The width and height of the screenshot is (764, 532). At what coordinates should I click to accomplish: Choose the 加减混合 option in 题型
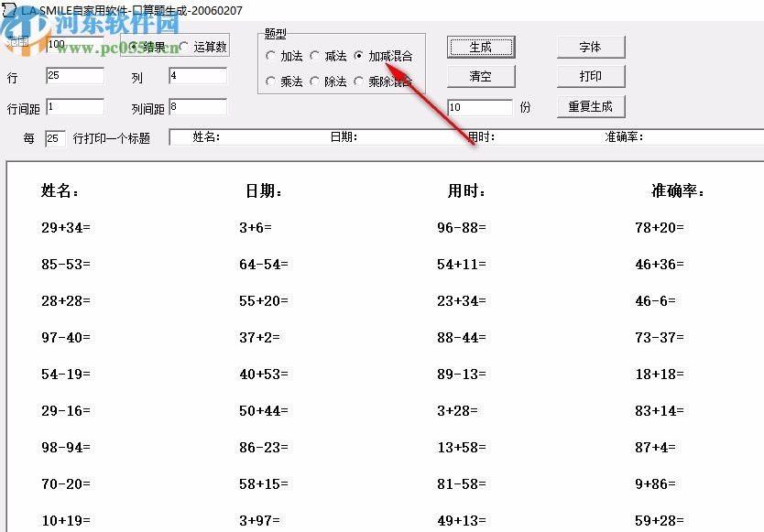coord(357,55)
